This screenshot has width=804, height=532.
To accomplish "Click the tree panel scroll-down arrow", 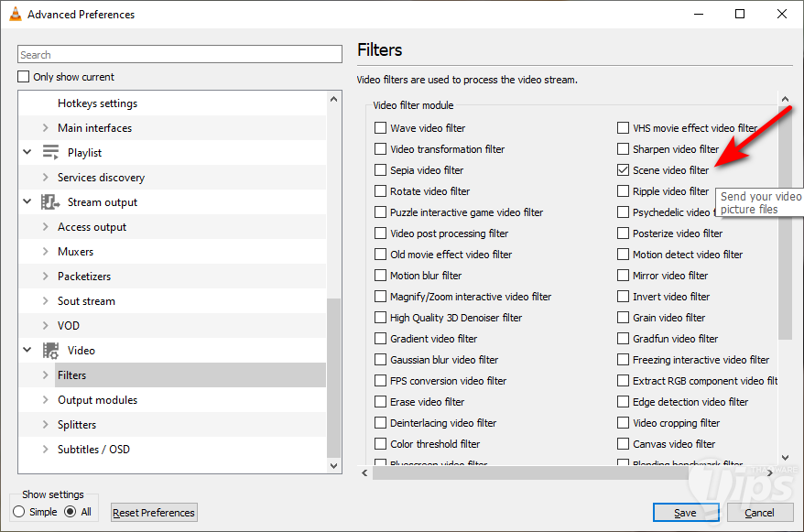I will tap(333, 465).
